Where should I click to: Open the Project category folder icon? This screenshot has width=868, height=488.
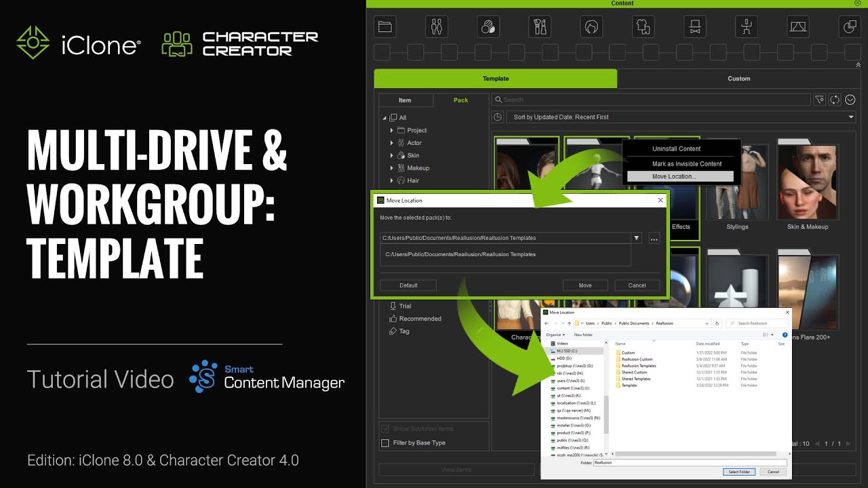(x=385, y=26)
